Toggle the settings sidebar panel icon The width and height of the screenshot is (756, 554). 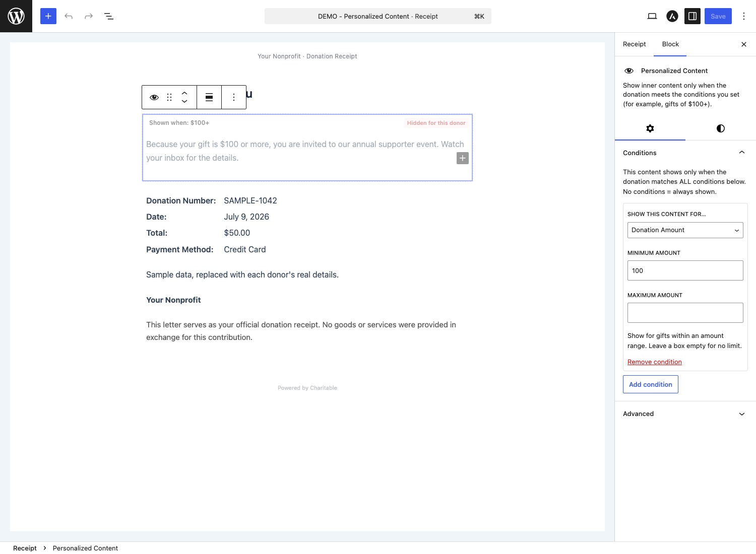pyautogui.click(x=692, y=16)
